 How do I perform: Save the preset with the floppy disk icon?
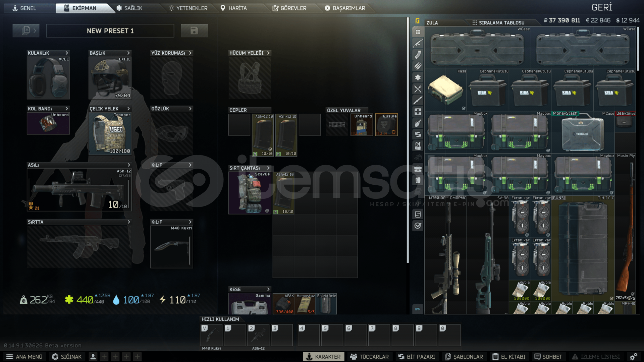tap(194, 31)
